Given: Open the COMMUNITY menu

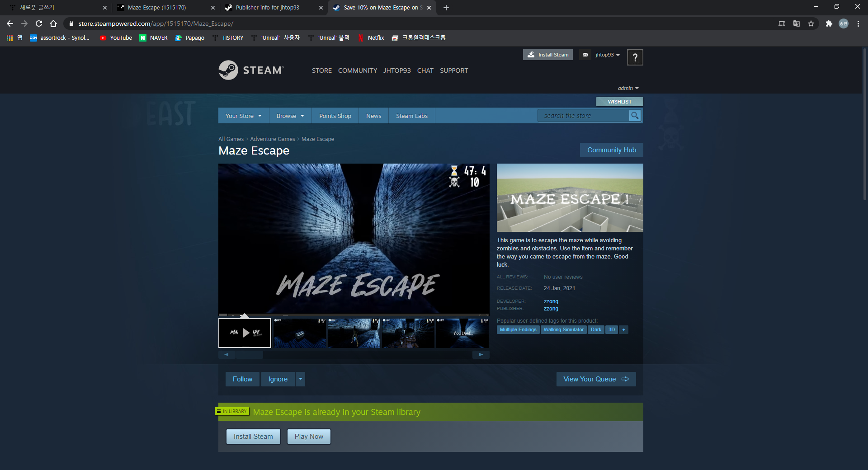Looking at the screenshot, I should tap(357, 70).
